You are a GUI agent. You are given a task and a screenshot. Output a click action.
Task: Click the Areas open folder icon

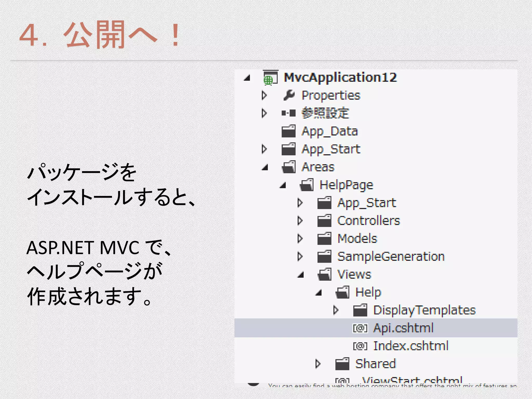289,167
